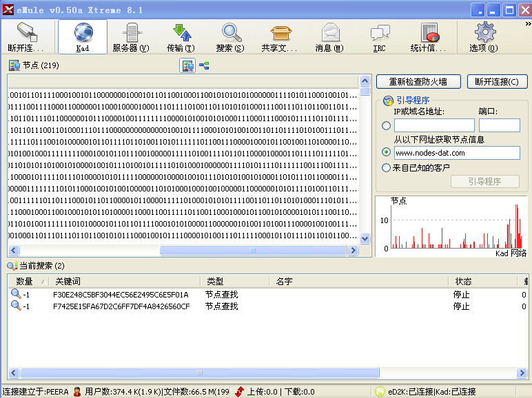The width and height of the screenshot is (532, 398).
Task: Click the search list scroll right arrow
Action: [522, 373]
